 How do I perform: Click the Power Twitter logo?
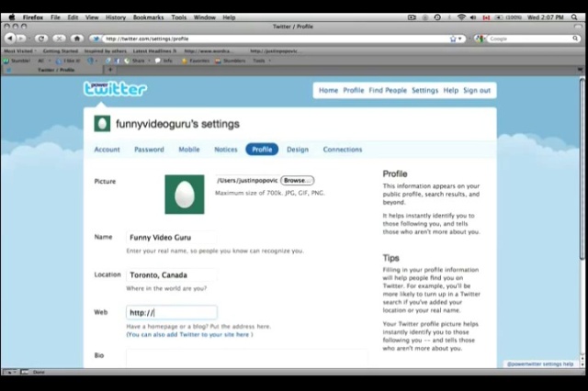click(x=115, y=89)
